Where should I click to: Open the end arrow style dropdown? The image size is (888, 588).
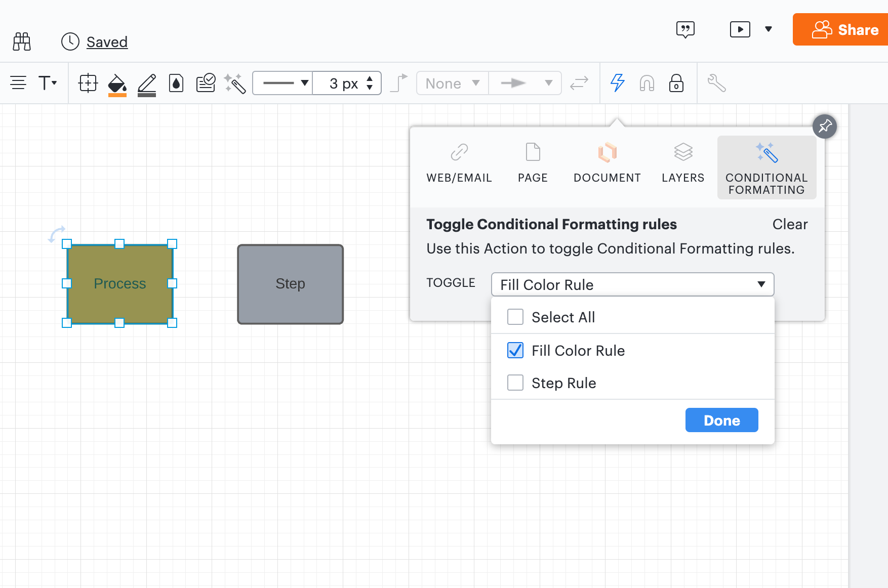pos(525,83)
